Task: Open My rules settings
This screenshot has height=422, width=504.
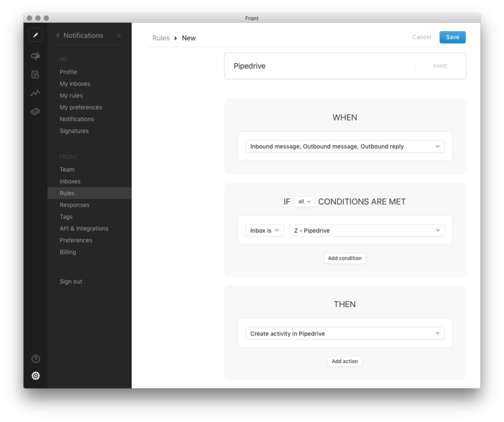Action: coord(71,96)
